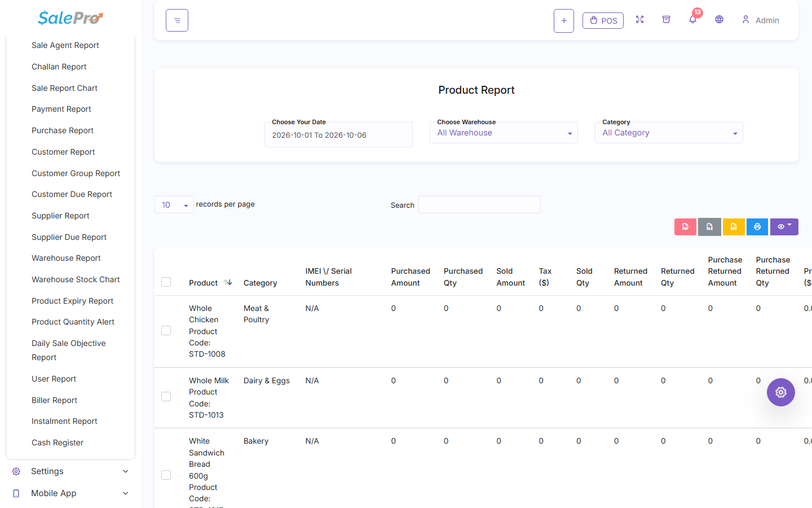Select Warehouse Stock Chart from sidebar
Screen dimensions: 812x508
[76, 279]
